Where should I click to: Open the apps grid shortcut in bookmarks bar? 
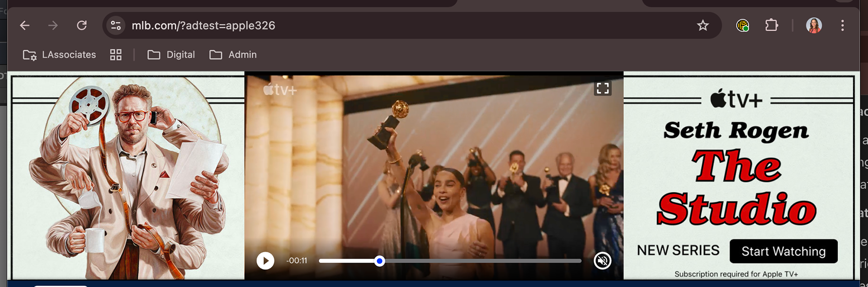[x=116, y=55]
